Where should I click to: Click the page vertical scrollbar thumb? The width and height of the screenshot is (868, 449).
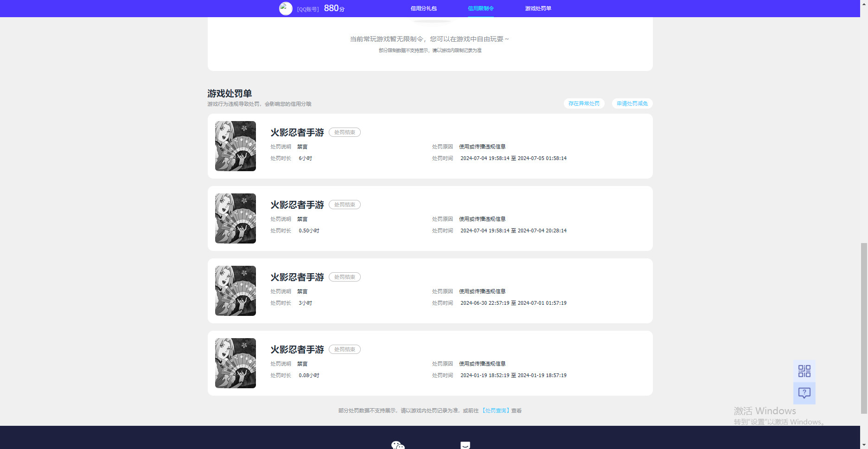point(863,327)
